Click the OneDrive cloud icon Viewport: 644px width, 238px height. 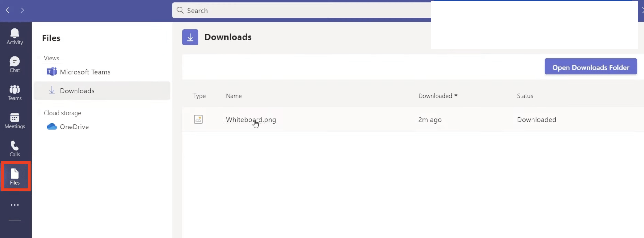52,127
